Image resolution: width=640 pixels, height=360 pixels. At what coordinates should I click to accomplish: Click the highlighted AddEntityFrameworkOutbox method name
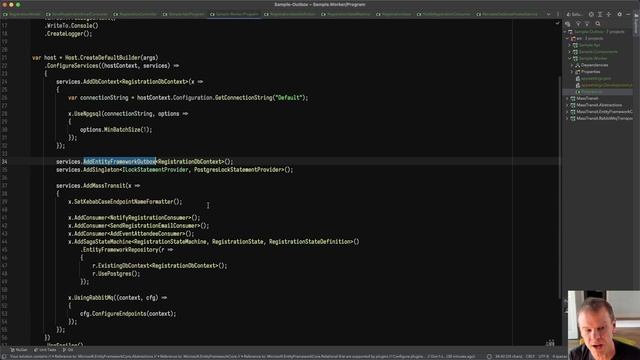[x=120, y=162]
